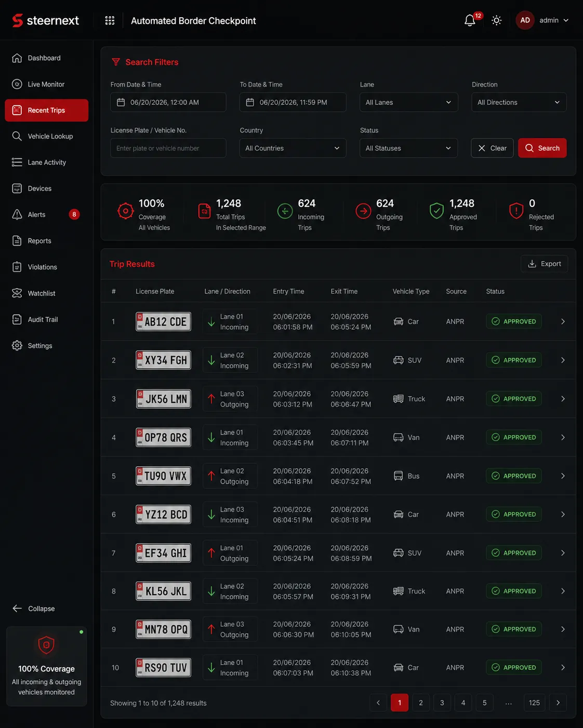This screenshot has height=728, width=583.
Task: Open the To Date calendar icon
Action: coord(250,102)
